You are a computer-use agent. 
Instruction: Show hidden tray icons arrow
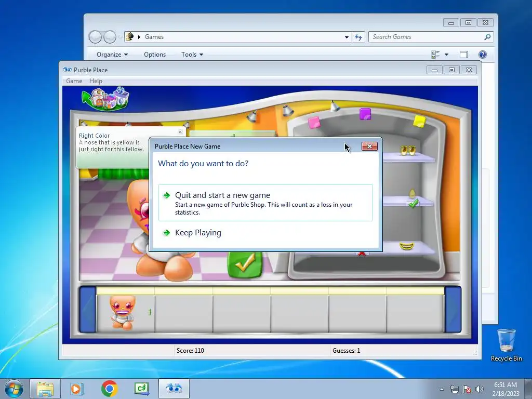coord(442,389)
